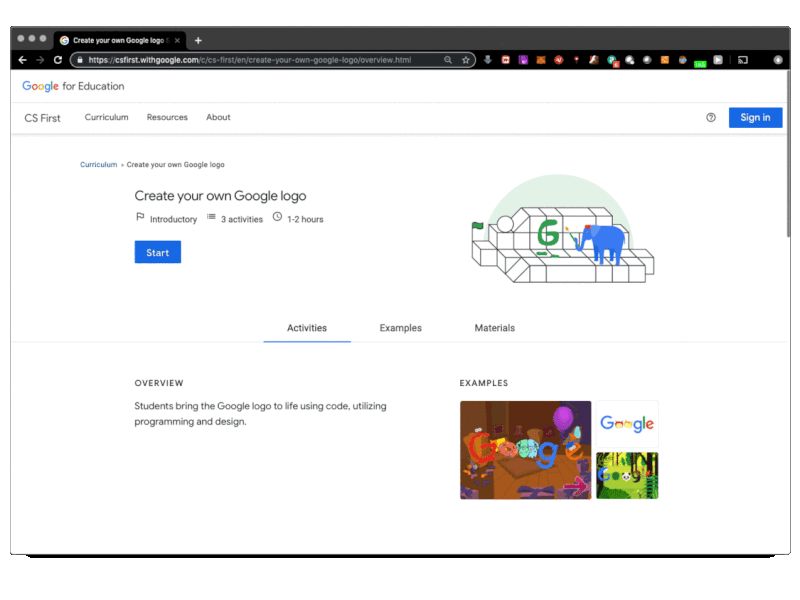Click the gray play-button extension icon
800x600 pixels.
point(718,60)
